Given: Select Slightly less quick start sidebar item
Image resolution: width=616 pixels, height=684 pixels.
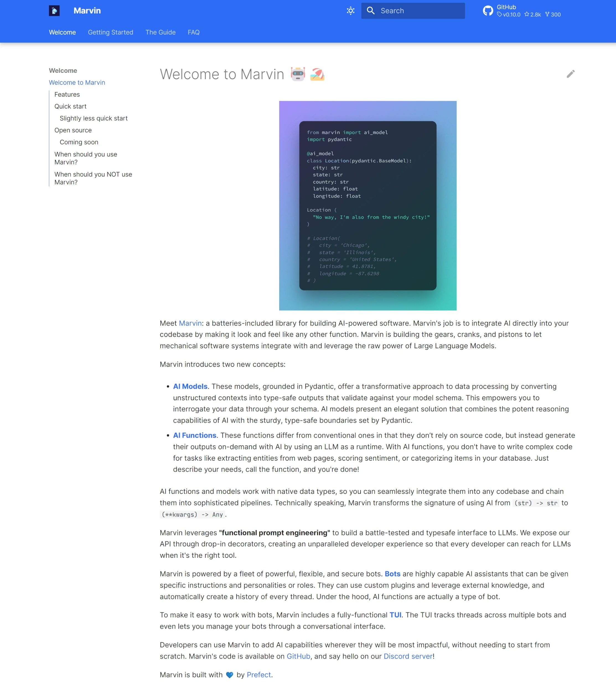Looking at the screenshot, I should 94,118.
